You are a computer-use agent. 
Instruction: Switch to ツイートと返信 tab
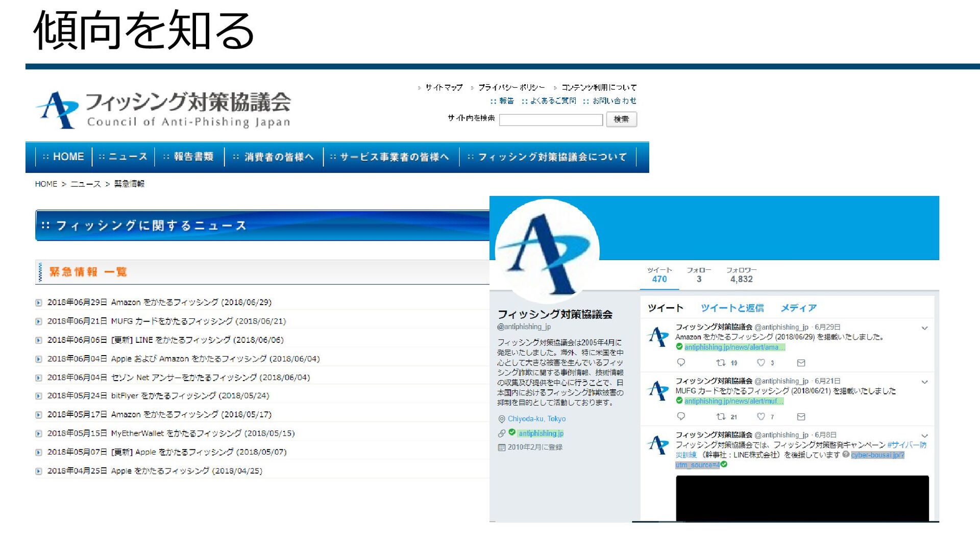[x=732, y=308]
